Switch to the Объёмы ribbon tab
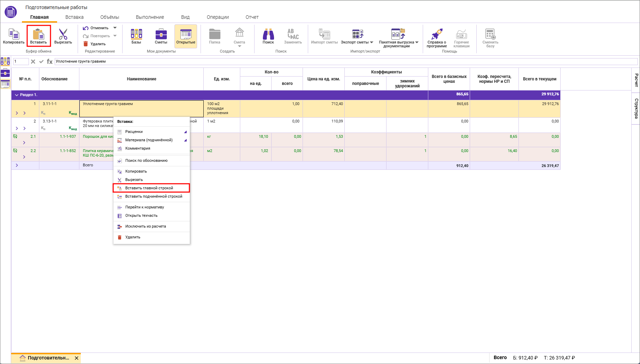 pos(109,17)
